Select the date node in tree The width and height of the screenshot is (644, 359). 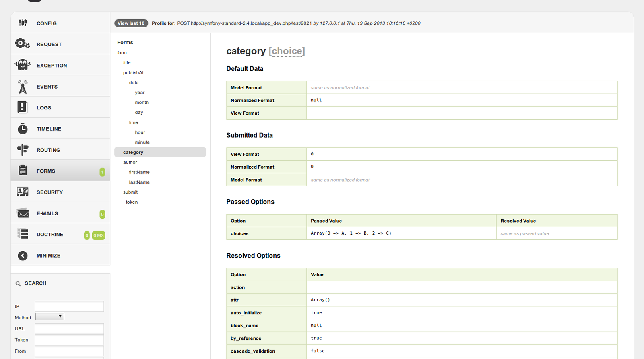pos(134,83)
